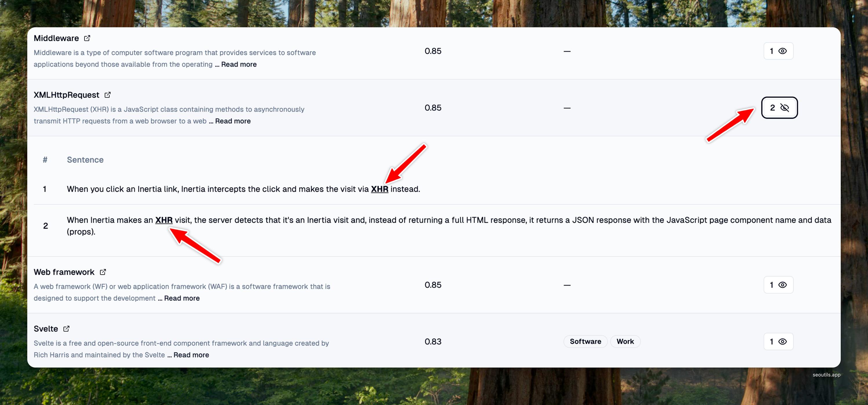Expand Web framework description Read more

(182, 298)
